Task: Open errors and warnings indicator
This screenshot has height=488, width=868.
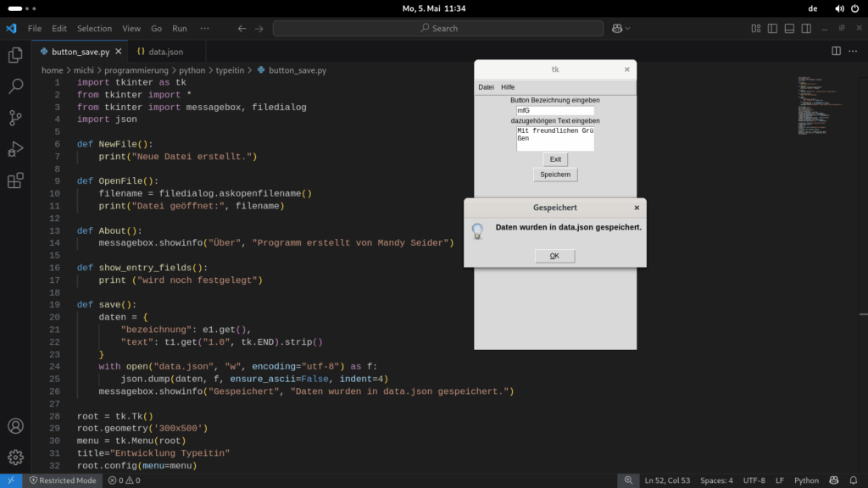Action: tap(124, 480)
